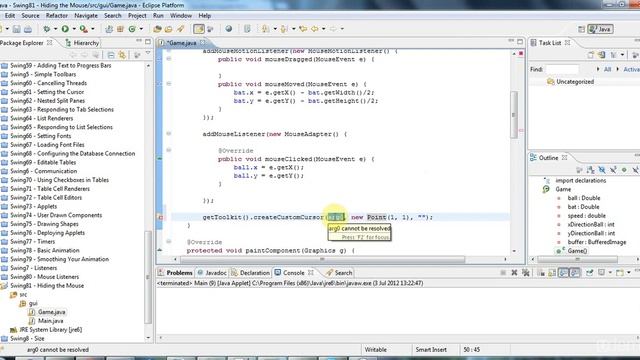Toggle Show Console on Standard Out change
640x360 pixels.
click(x=563, y=273)
